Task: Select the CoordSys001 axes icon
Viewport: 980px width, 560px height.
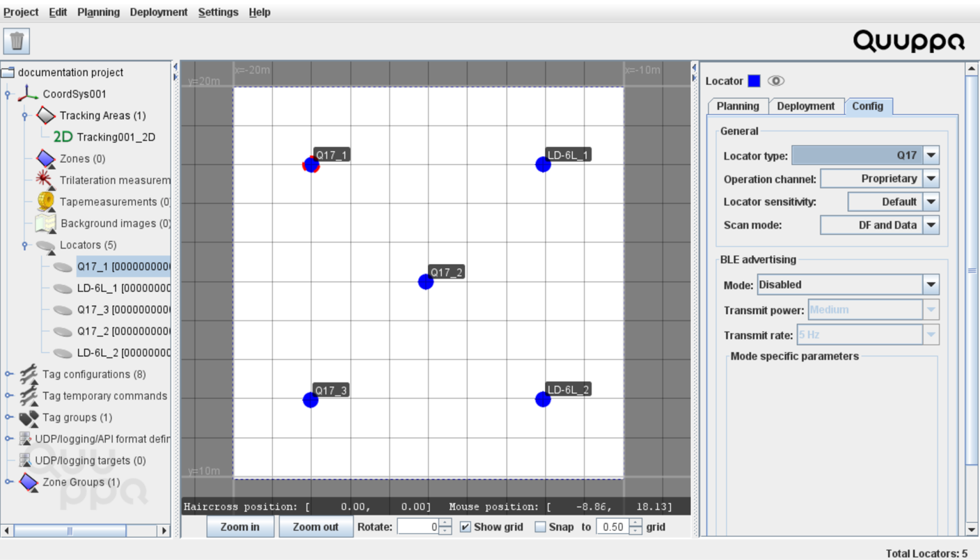Action: click(x=28, y=93)
